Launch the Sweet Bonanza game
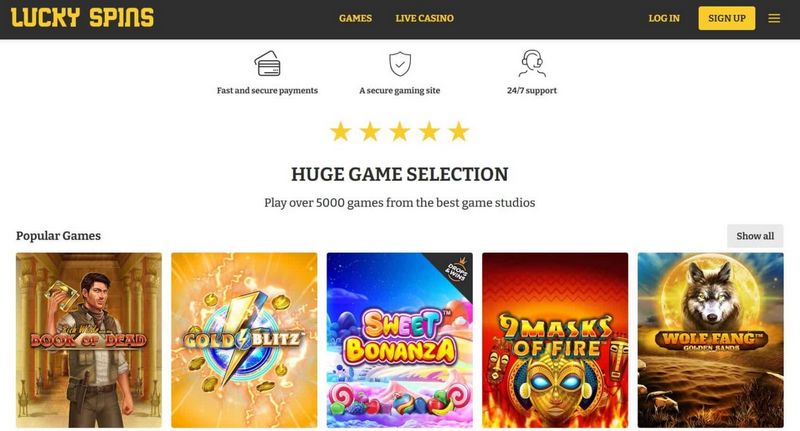 point(399,340)
